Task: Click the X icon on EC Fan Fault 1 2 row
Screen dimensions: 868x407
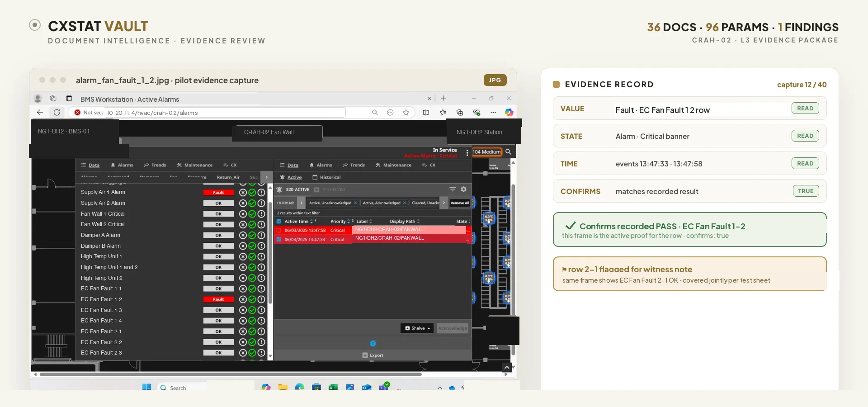Action: pyautogui.click(x=243, y=299)
